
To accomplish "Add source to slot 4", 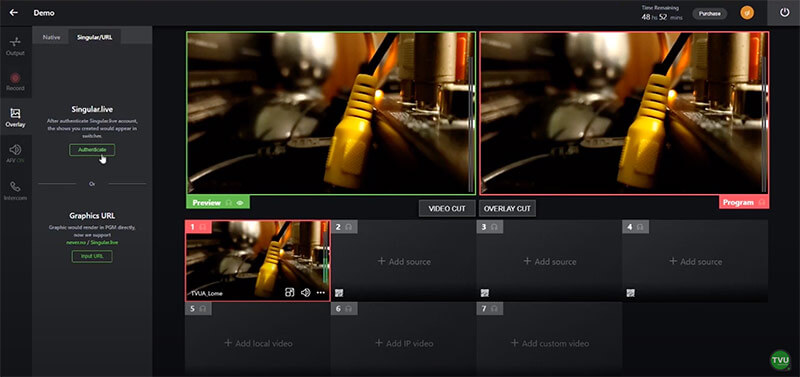I will click(x=695, y=261).
